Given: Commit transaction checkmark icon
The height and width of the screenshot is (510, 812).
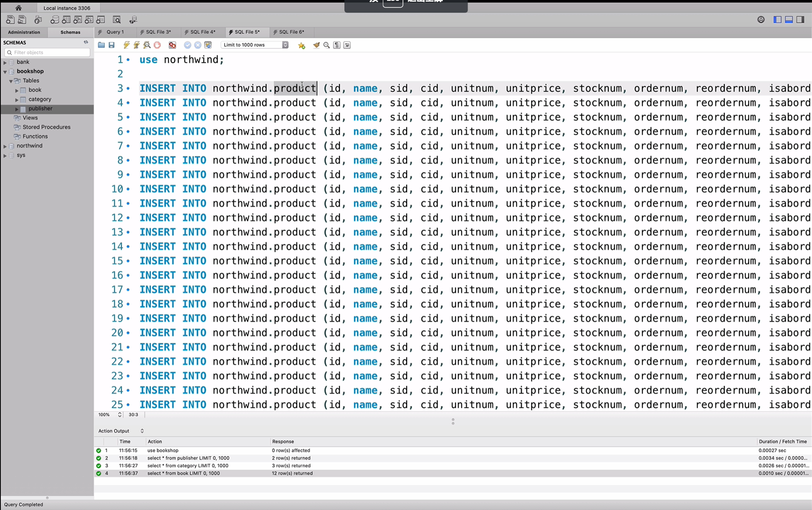Looking at the screenshot, I should click(x=187, y=45).
